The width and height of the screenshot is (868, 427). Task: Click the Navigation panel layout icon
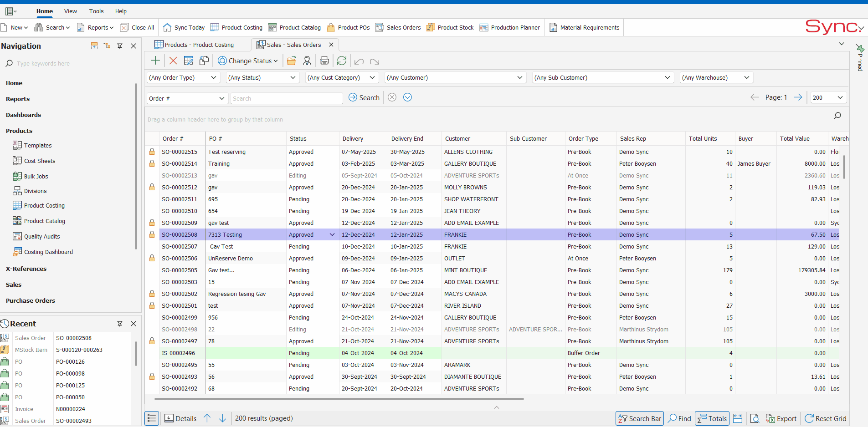pos(94,46)
